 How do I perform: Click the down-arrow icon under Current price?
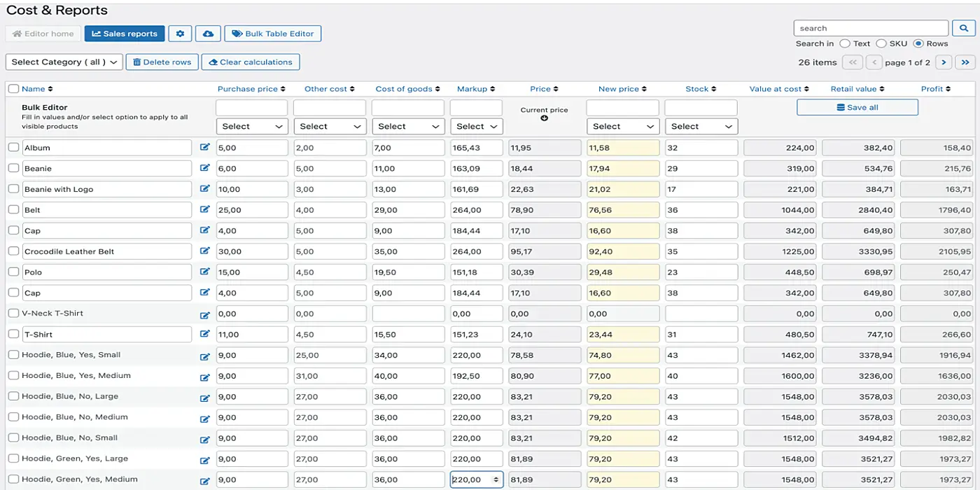click(x=544, y=120)
